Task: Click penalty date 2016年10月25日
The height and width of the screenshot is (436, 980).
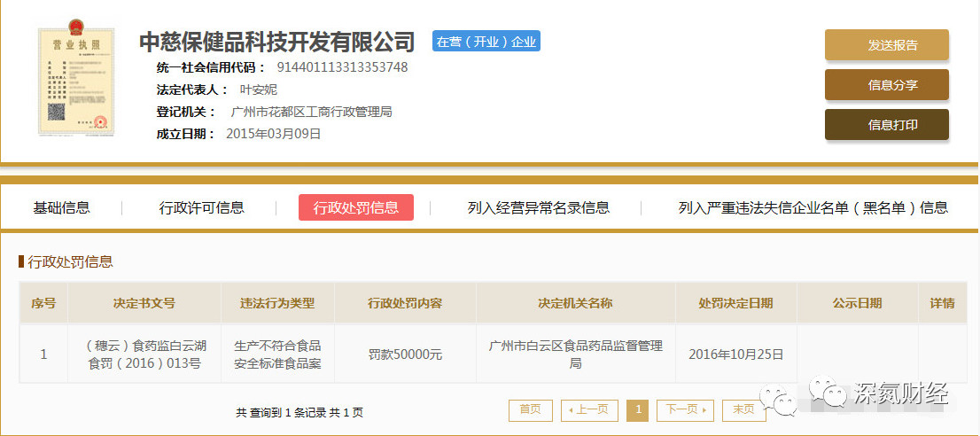Action: [736, 354]
